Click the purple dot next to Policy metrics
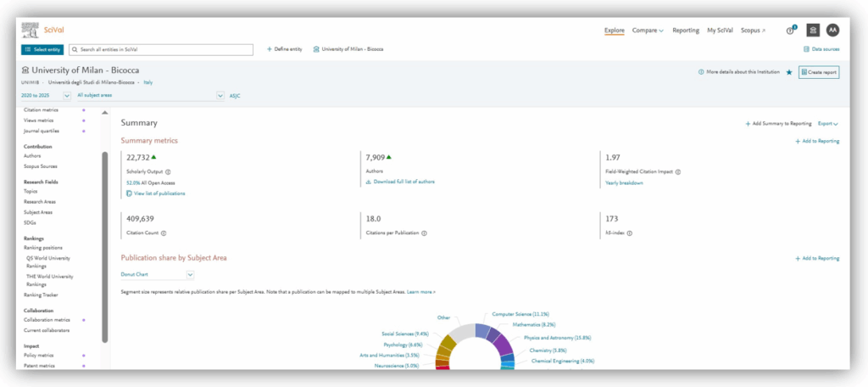This screenshot has width=868, height=387. tap(84, 356)
